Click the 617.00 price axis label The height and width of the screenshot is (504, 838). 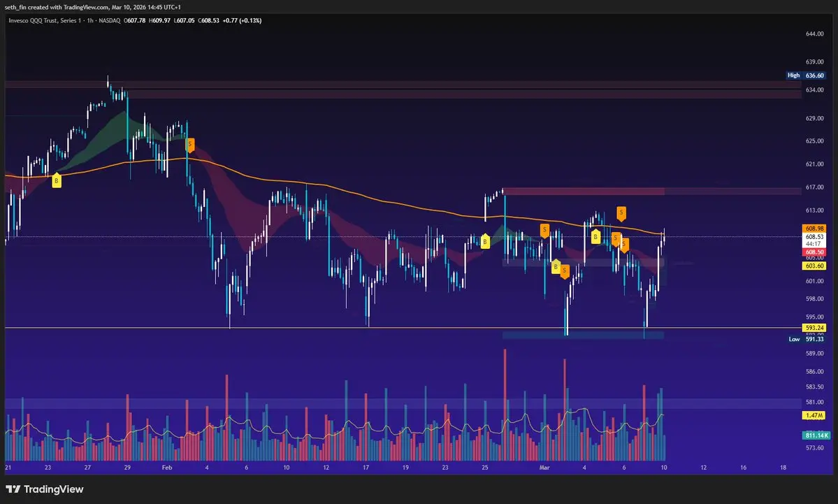pos(814,187)
